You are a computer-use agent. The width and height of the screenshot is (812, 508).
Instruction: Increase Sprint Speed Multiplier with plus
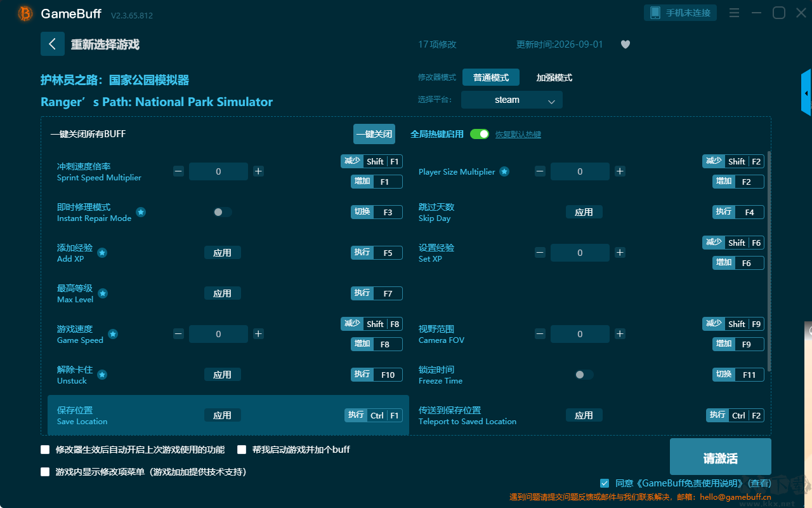point(258,171)
